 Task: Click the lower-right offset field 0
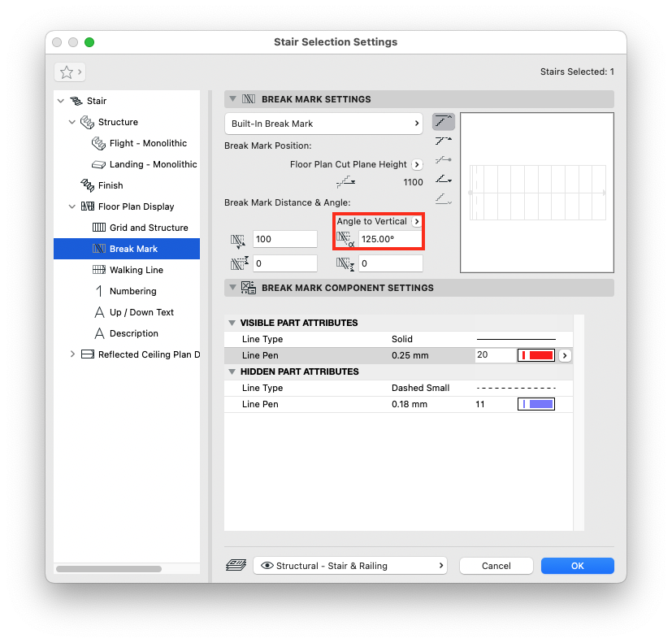coord(390,263)
